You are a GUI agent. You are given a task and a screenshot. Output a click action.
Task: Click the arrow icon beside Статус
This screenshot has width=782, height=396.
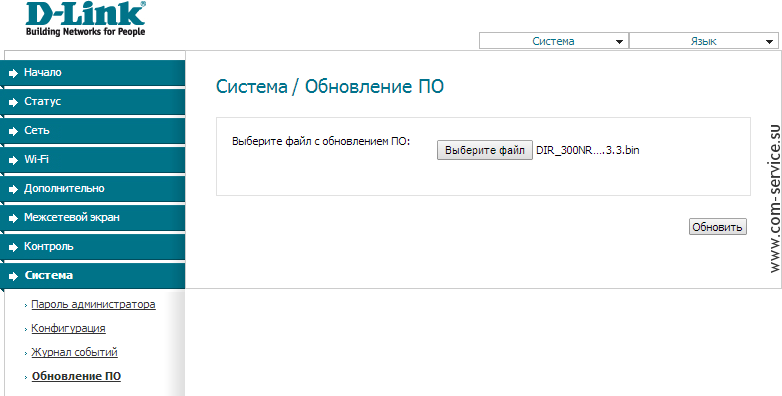click(x=13, y=102)
